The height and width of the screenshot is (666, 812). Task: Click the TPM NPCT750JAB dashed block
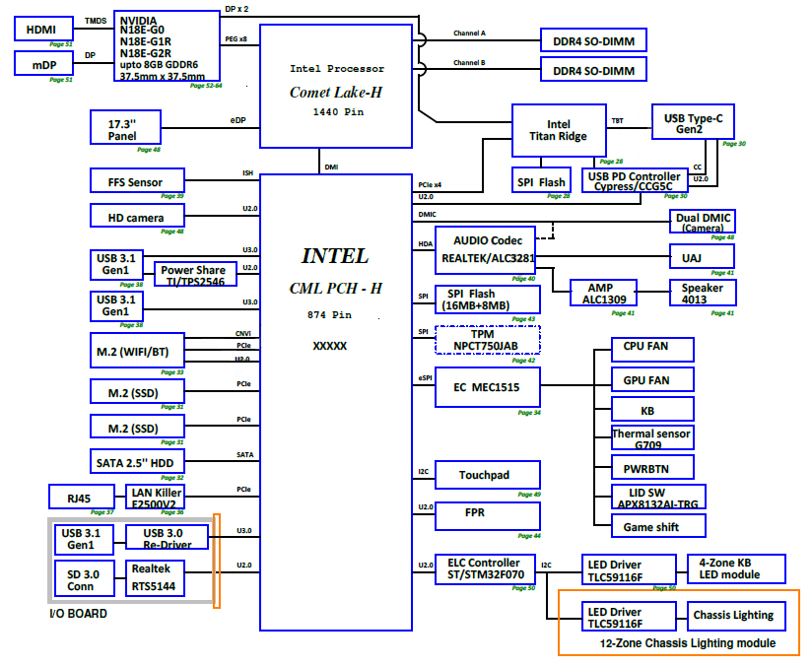coord(487,340)
